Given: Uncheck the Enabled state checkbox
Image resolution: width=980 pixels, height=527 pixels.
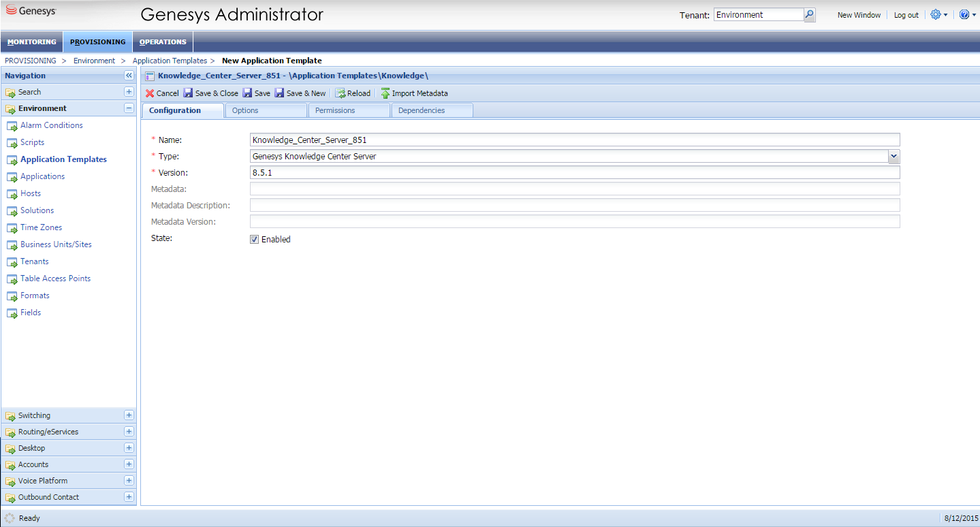Looking at the screenshot, I should [x=255, y=240].
